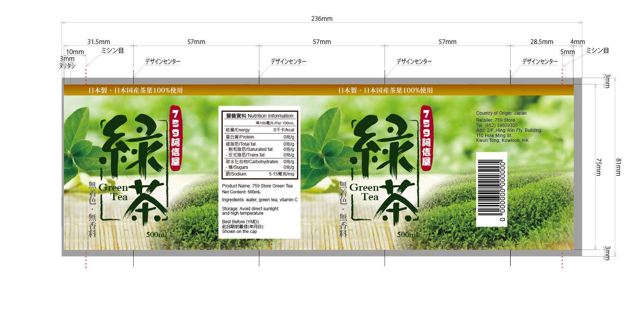
Task: Select the Add: 2/F.,Hing Win Fty. Building line
Action: [509, 130]
